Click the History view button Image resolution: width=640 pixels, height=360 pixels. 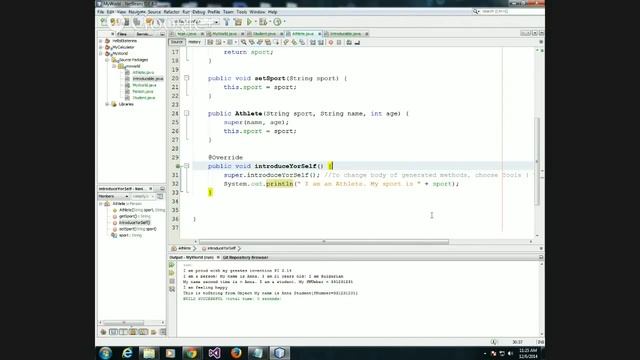[x=194, y=42]
